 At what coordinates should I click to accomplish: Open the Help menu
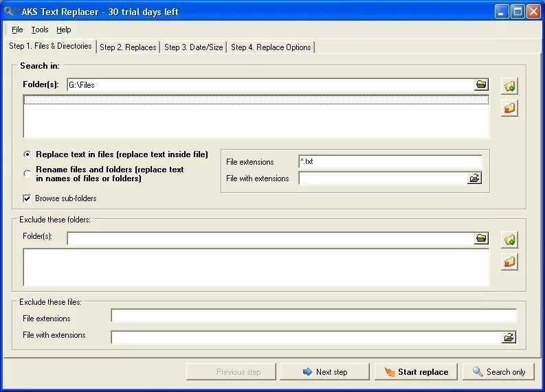coord(64,30)
